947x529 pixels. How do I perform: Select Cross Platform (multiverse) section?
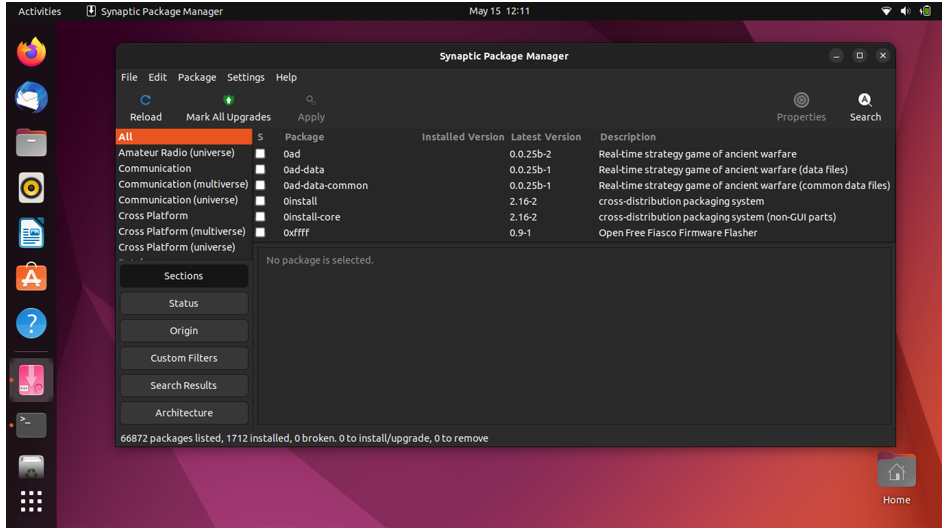(x=184, y=231)
